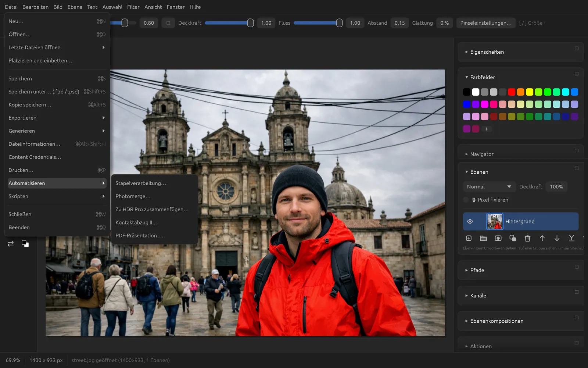Choose Stapelverarbeitung… from the submenu
This screenshot has width=588, height=368.
coord(154,183)
